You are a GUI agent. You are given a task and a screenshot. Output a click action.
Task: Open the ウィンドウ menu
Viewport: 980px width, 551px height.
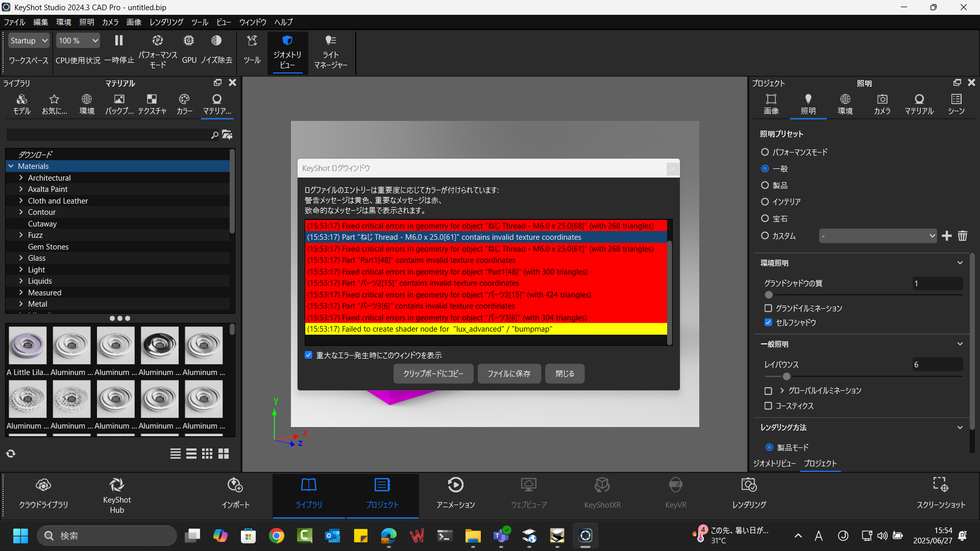253,22
